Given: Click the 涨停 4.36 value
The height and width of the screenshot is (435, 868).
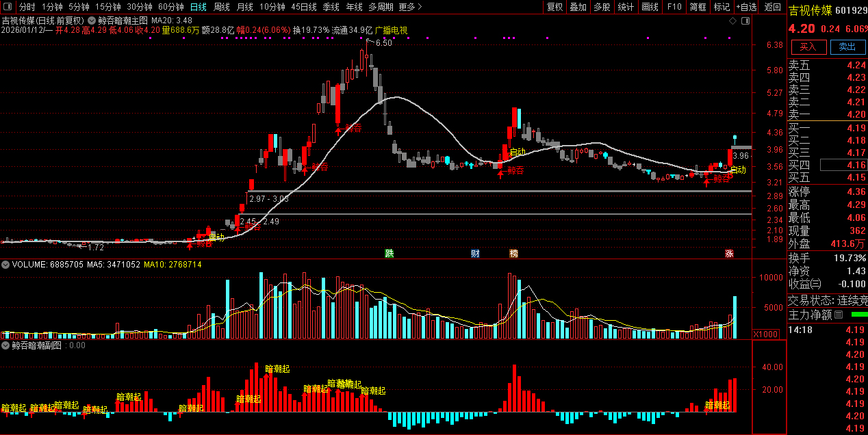Looking at the screenshot, I should [856, 192].
